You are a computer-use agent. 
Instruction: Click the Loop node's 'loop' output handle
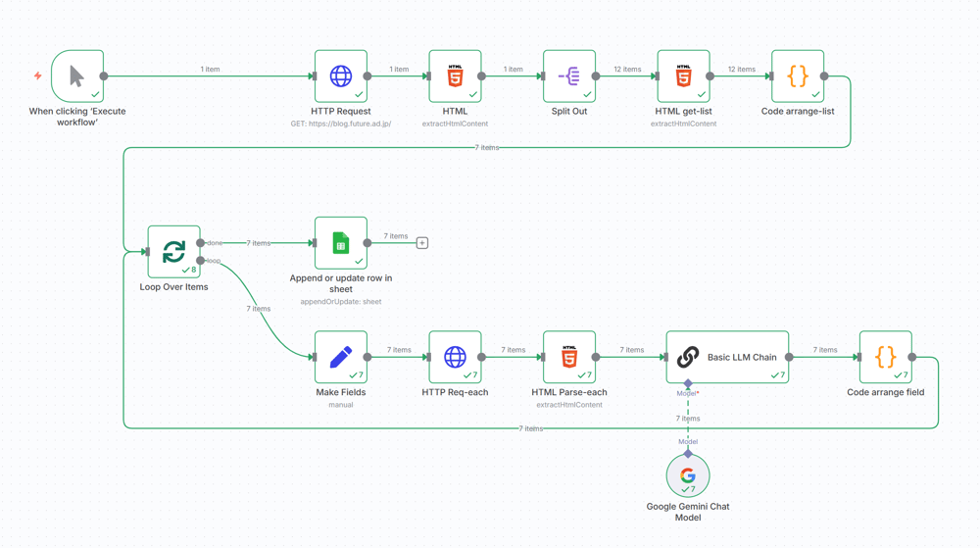click(x=201, y=261)
